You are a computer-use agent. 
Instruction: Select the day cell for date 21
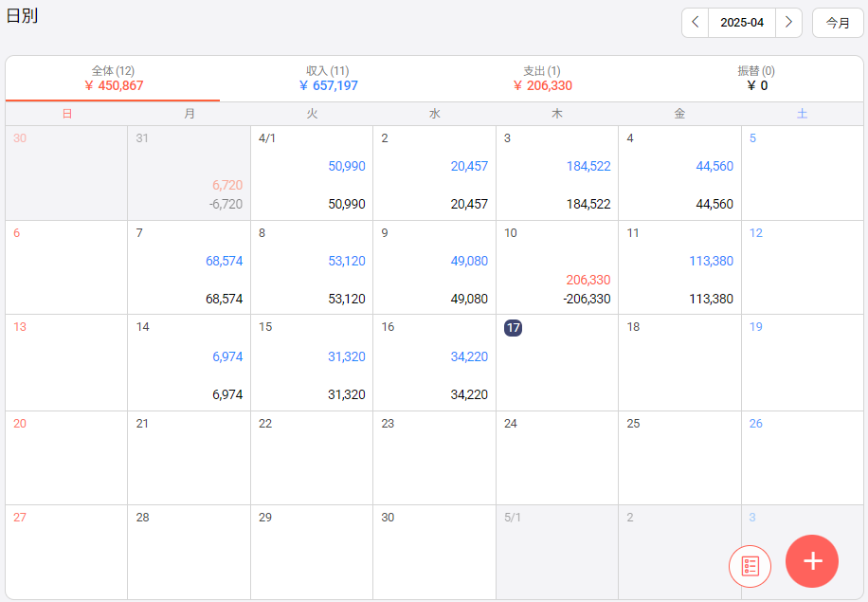tap(189, 458)
